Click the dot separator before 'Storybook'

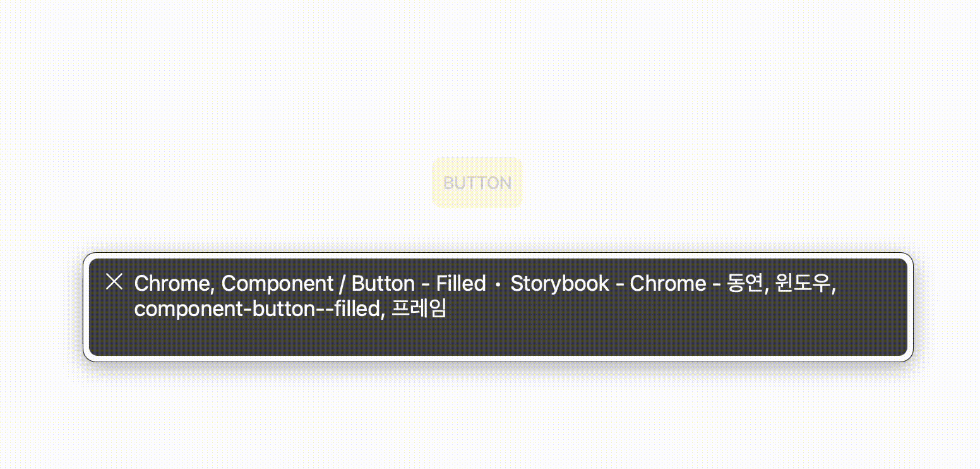(498, 284)
